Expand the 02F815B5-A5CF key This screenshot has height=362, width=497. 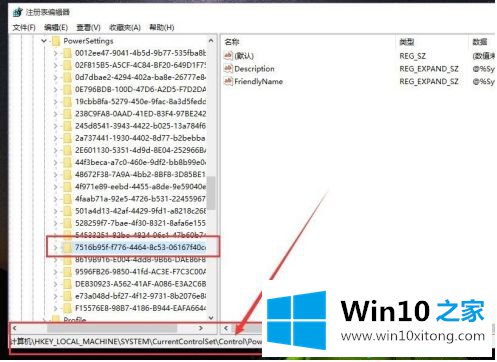[x=55, y=65]
